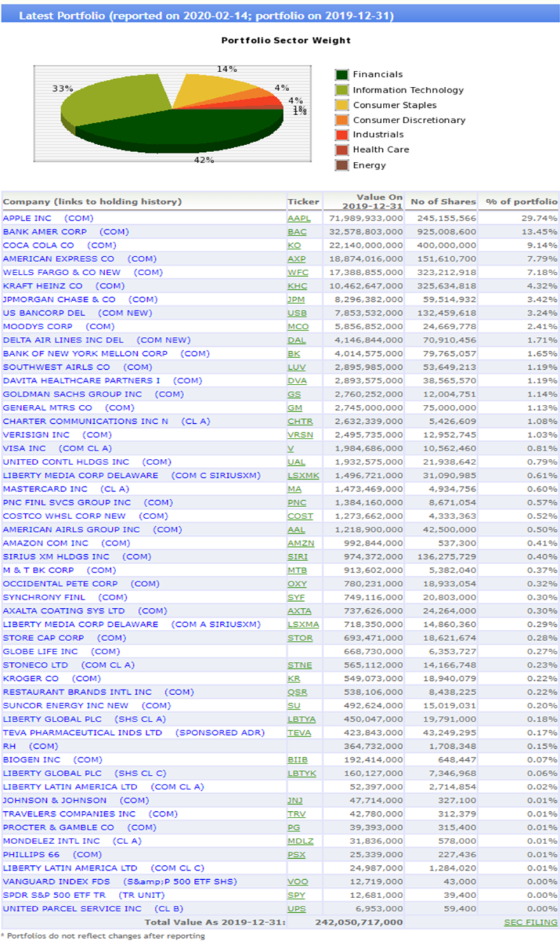The width and height of the screenshot is (560, 945).
Task: Open the APPLE INC holding history link
Action: pos(48,218)
